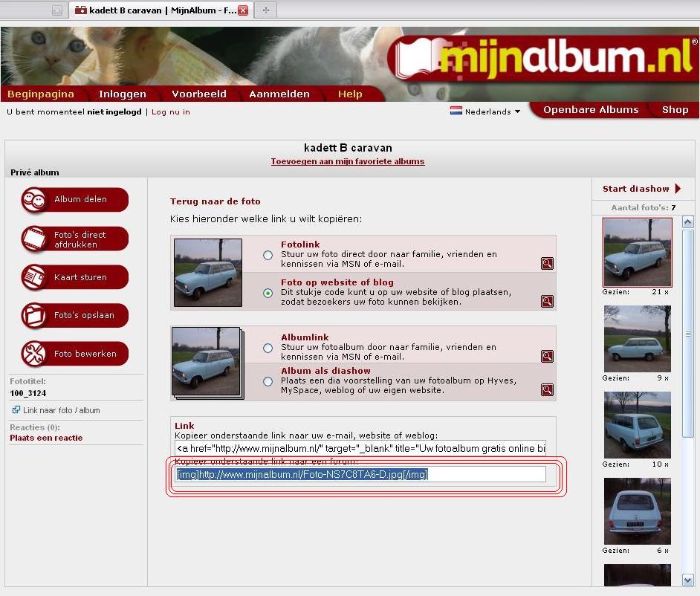Switch to the Openbare Albums tab
This screenshot has height=596, width=700.
[x=591, y=109]
